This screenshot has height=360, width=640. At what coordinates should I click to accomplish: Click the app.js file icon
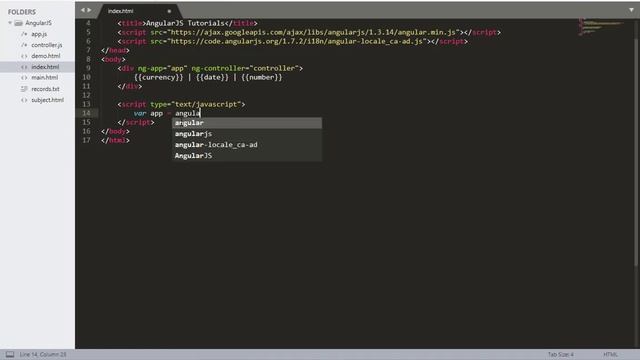pyautogui.click(x=24, y=34)
